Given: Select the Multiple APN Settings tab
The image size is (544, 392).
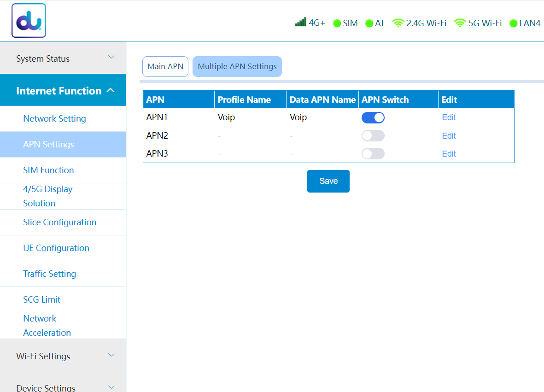Looking at the screenshot, I should (x=237, y=66).
